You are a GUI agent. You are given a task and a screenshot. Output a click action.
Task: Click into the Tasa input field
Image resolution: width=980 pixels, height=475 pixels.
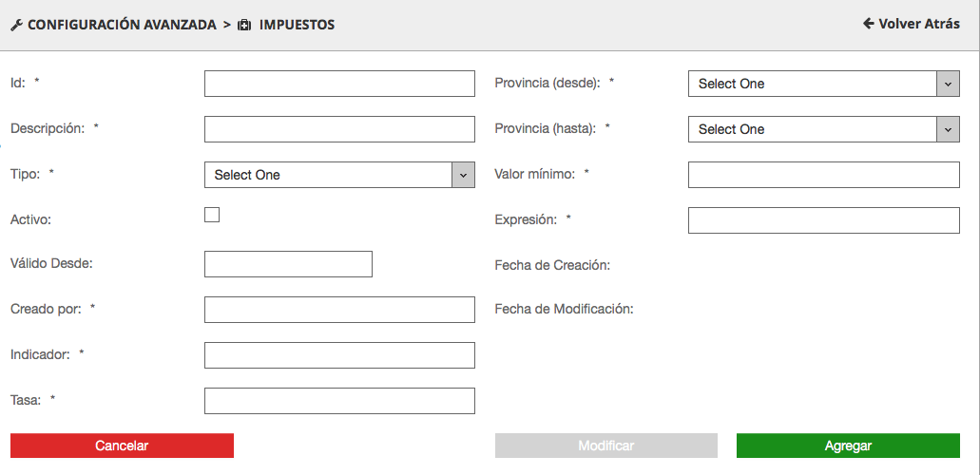pos(339,401)
